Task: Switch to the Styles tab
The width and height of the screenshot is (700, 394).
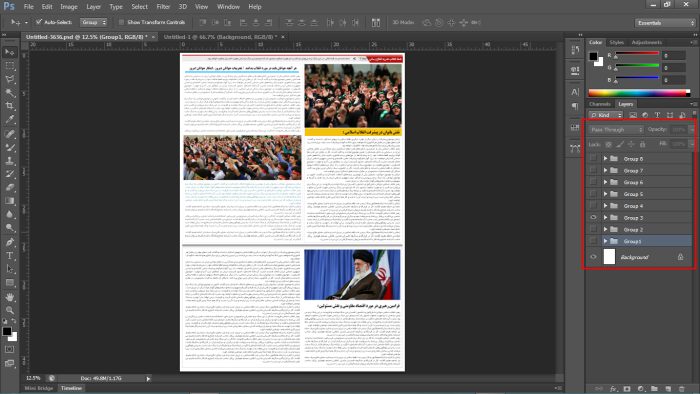Action: coord(617,42)
